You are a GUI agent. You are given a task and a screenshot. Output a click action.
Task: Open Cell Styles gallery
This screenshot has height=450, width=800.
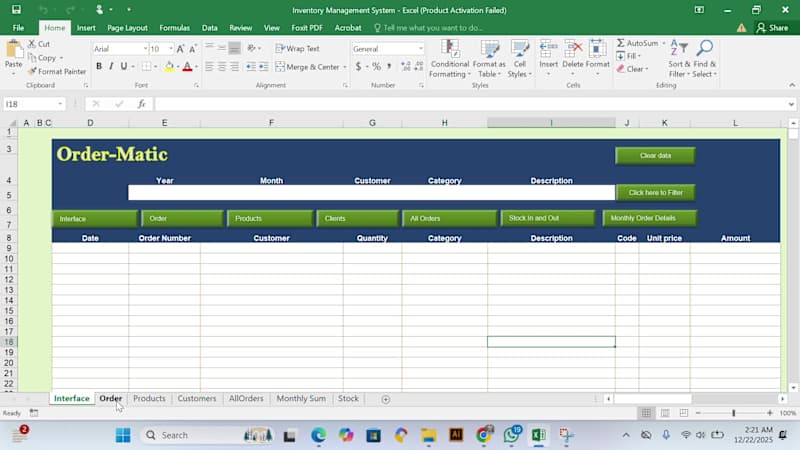tap(520, 59)
